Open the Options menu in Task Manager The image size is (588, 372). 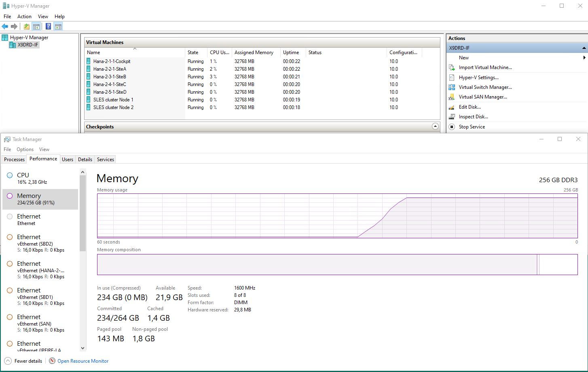[x=25, y=149]
